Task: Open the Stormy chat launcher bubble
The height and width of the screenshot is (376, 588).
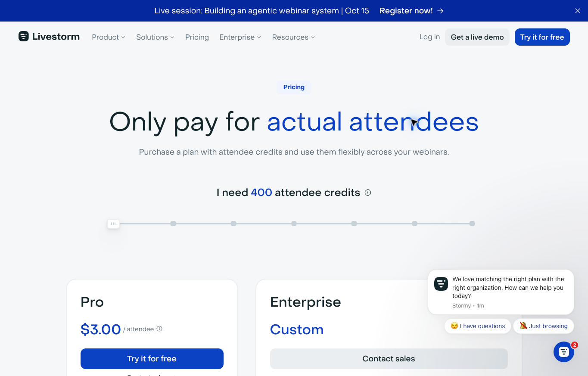Action: click(x=564, y=352)
